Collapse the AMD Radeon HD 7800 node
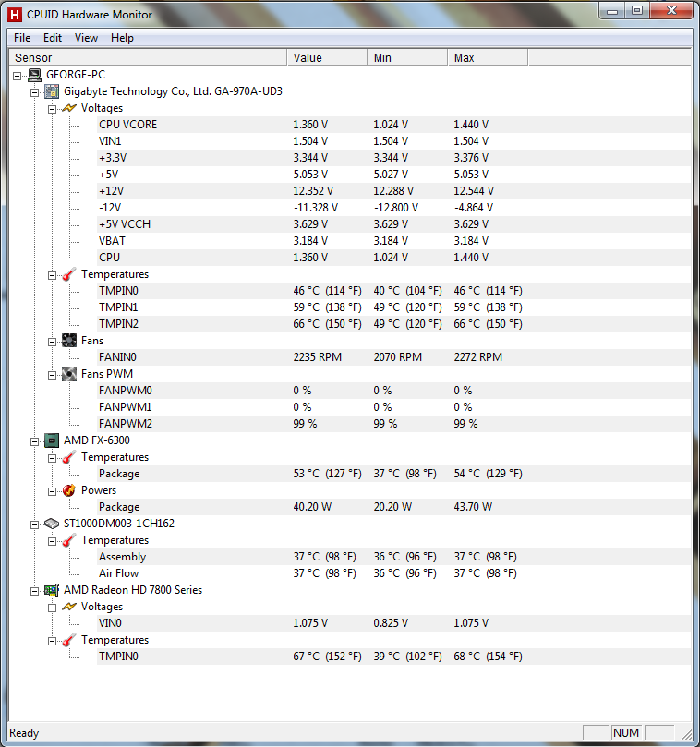The height and width of the screenshot is (747, 700). 35,591
